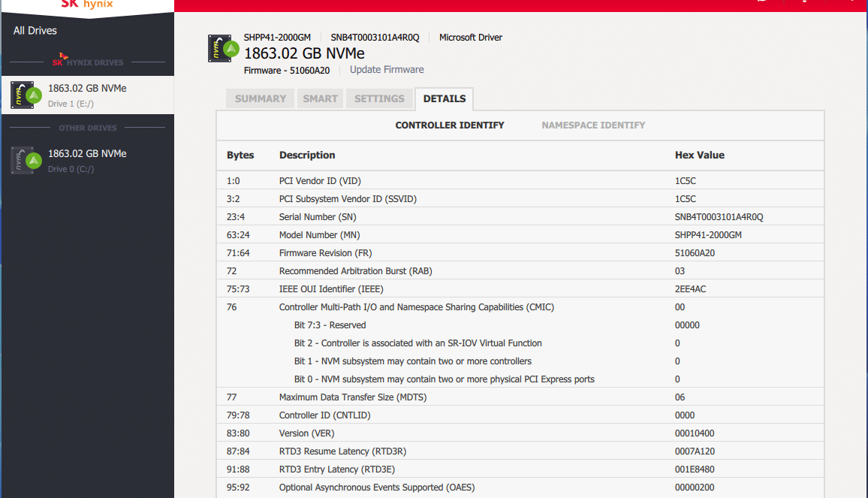868x498 pixels.
Task: Select the Recommended Arbitration Burst (RAB) description
Action: (x=355, y=271)
